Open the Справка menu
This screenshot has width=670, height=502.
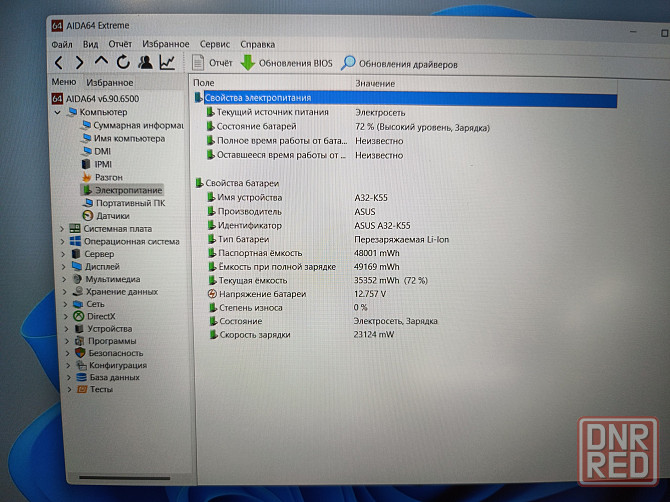pyautogui.click(x=257, y=44)
